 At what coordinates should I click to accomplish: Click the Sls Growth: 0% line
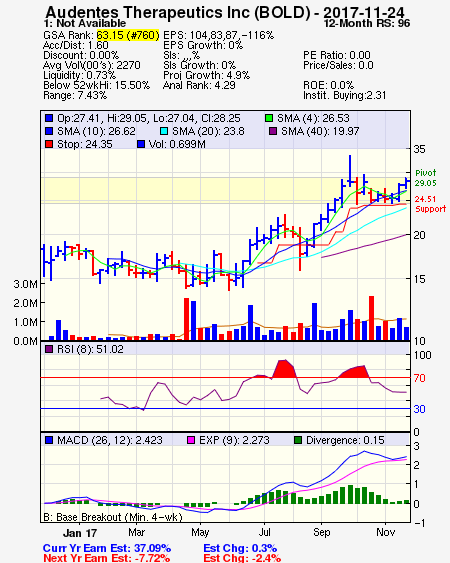(199, 65)
